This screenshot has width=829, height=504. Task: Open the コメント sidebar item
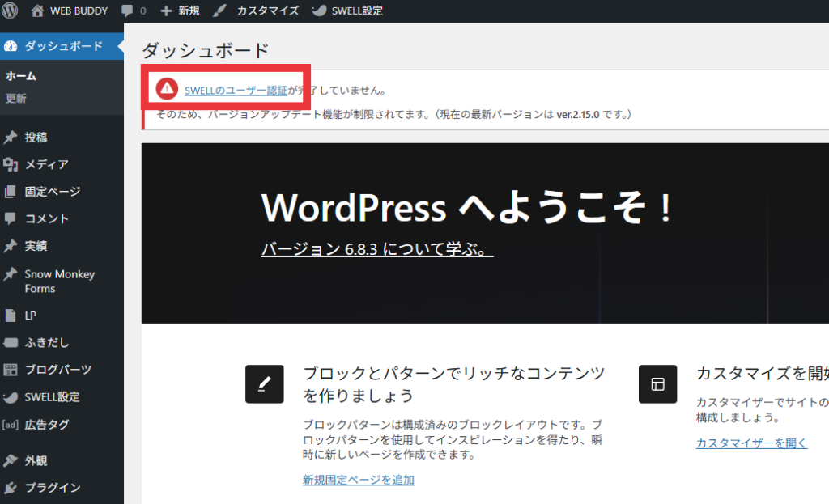tap(46, 218)
